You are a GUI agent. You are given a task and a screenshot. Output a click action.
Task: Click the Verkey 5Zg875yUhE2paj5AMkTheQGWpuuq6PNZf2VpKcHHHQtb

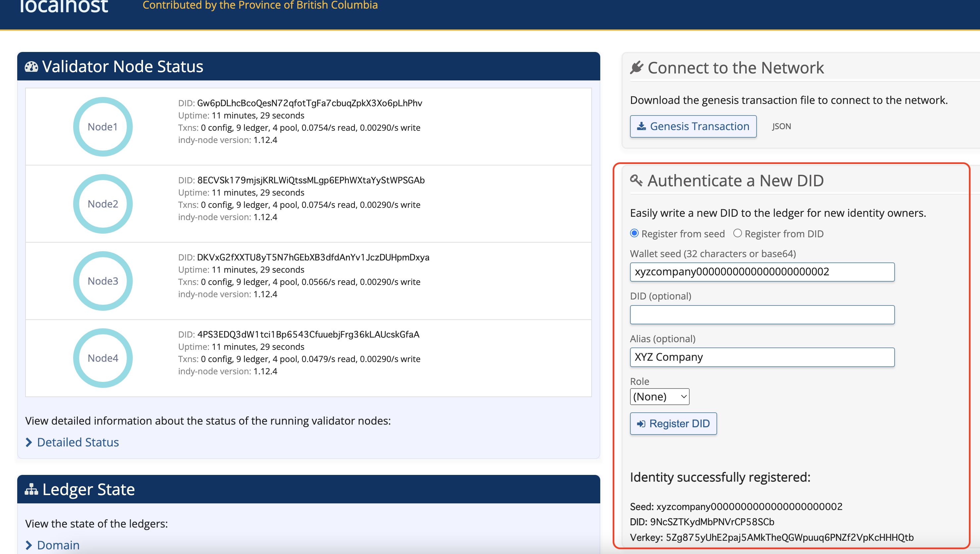(x=790, y=537)
